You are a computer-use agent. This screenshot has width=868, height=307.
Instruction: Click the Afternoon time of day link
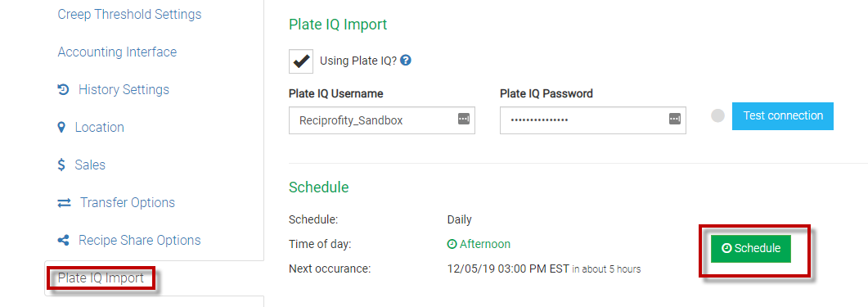tap(485, 244)
